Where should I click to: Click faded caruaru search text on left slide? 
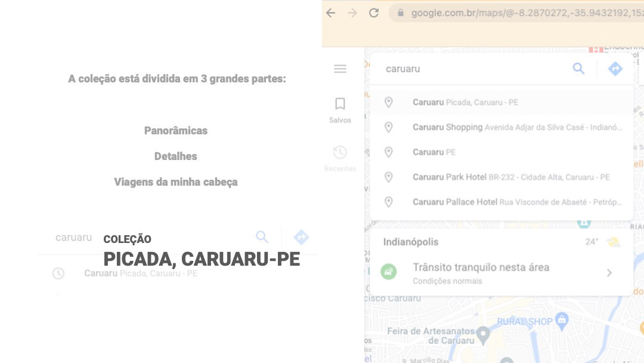[73, 238]
